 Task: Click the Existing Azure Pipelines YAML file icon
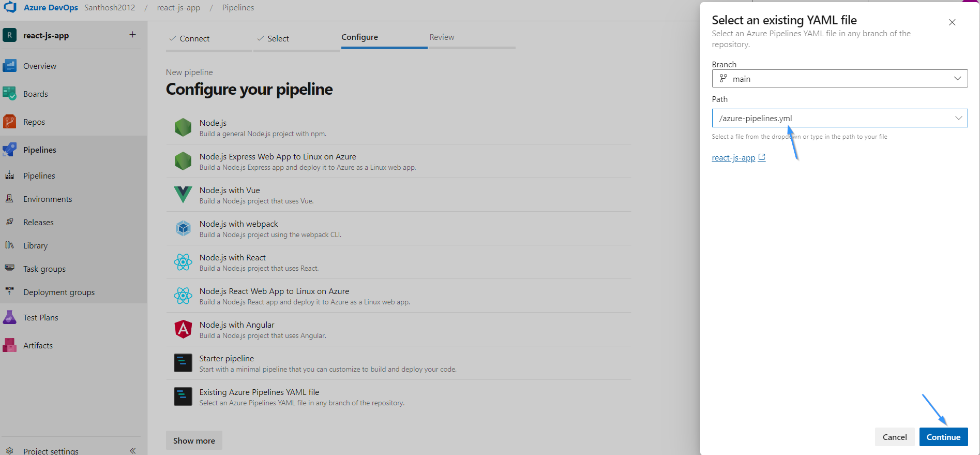coord(183,397)
